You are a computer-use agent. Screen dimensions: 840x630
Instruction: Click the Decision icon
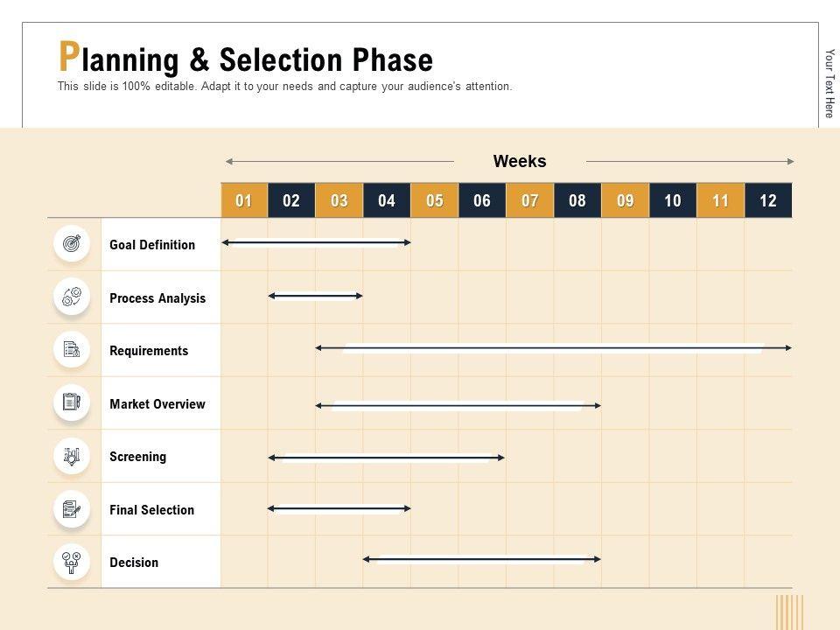pyautogui.click(x=72, y=562)
